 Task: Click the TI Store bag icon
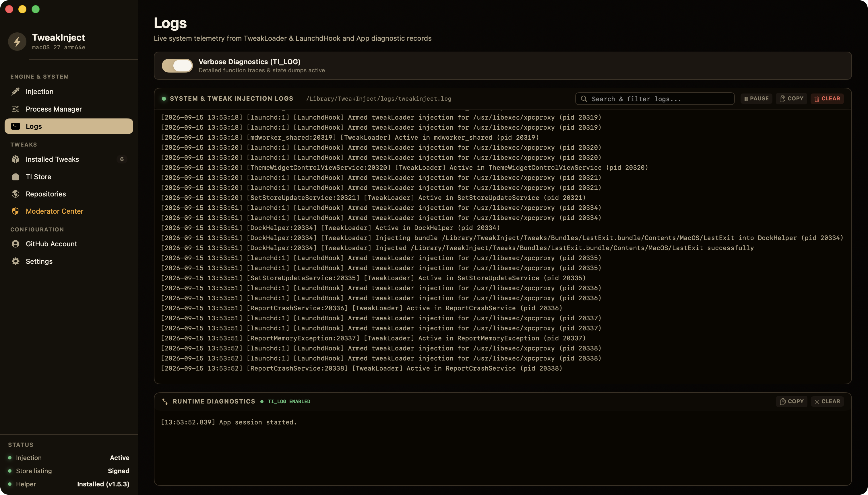[15, 176]
